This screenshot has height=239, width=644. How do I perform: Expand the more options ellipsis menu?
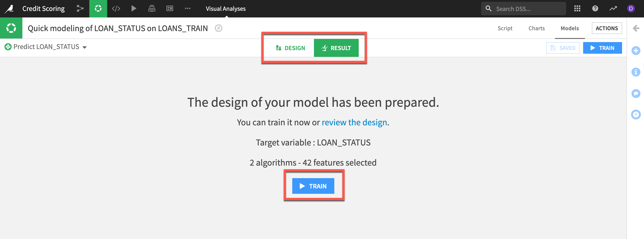point(188,9)
